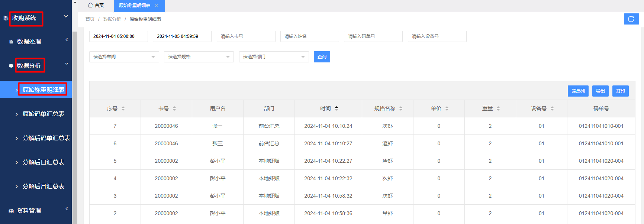Viewport: 644px width, 224px height.
Task: Sort by 重量 column arrows
Action: pos(498,108)
